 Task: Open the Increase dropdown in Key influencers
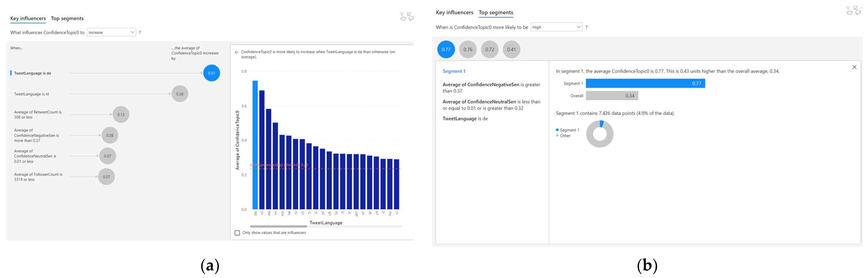click(111, 32)
